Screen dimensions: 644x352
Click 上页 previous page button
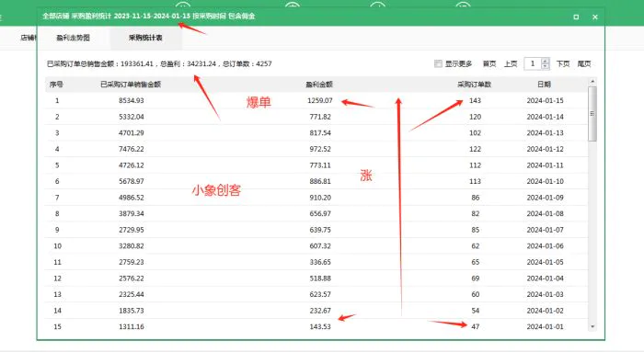pyautogui.click(x=511, y=64)
